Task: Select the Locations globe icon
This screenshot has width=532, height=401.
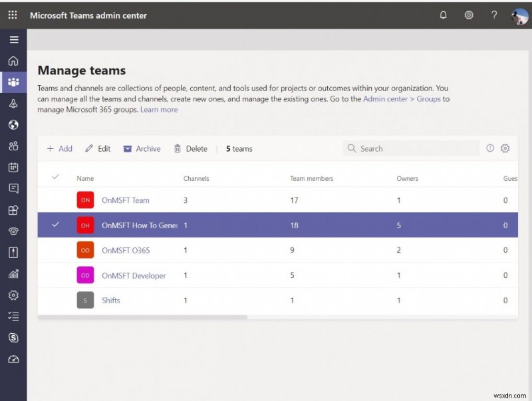Action: click(13, 124)
